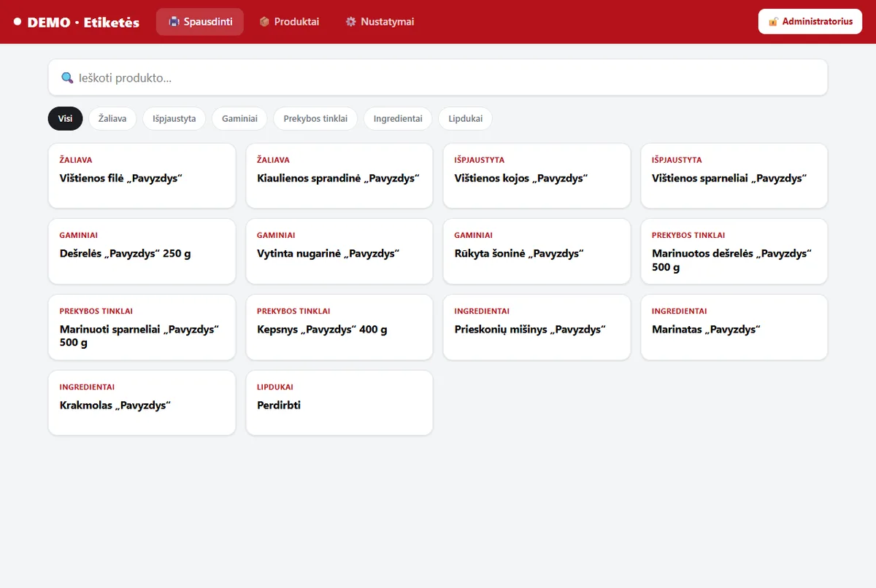Click the gear icon beside Nustatymai
Screen dimensions: 876x588
pyautogui.click(x=350, y=22)
